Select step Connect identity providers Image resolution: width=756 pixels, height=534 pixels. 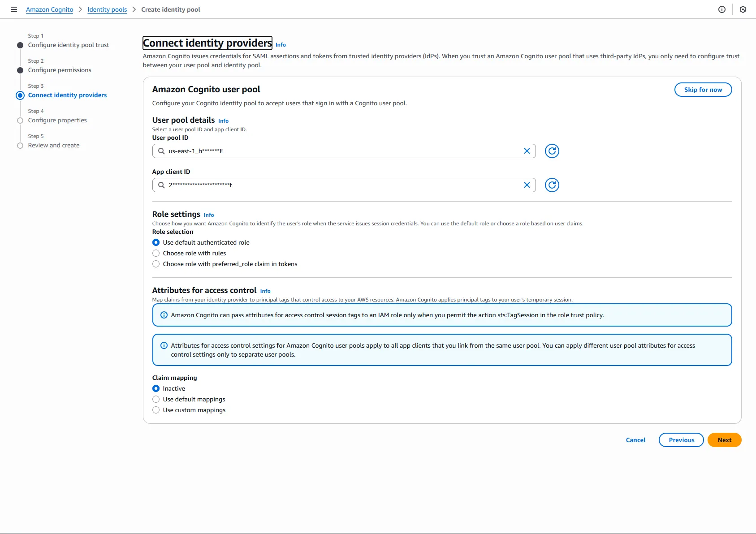pyautogui.click(x=67, y=95)
